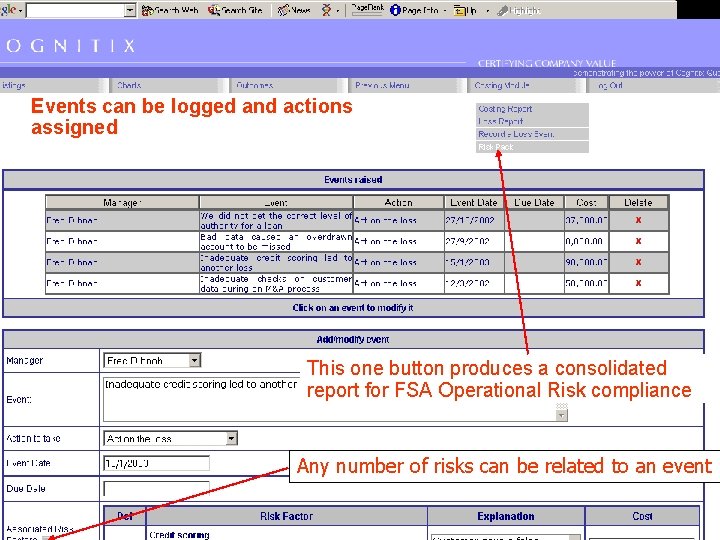Delete the credit scoring event red X

coord(638,262)
